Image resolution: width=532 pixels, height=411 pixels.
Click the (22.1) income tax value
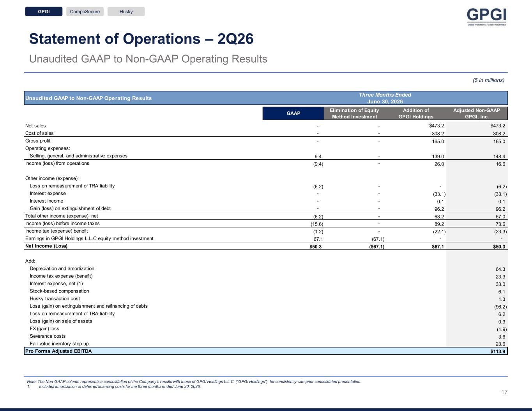click(439, 232)
